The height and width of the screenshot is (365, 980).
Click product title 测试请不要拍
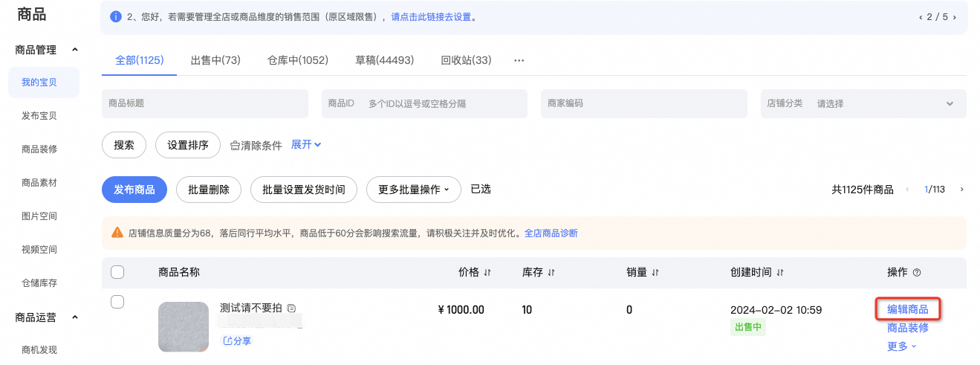pyautogui.click(x=251, y=308)
